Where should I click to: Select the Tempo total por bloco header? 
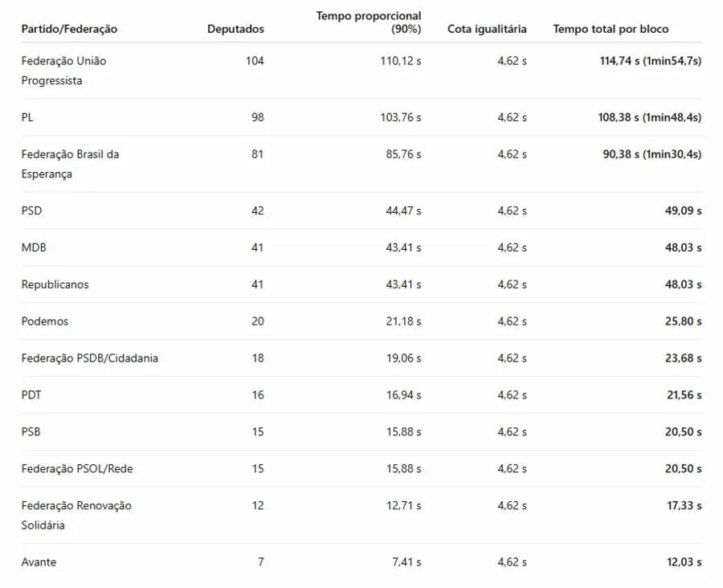coord(611,29)
